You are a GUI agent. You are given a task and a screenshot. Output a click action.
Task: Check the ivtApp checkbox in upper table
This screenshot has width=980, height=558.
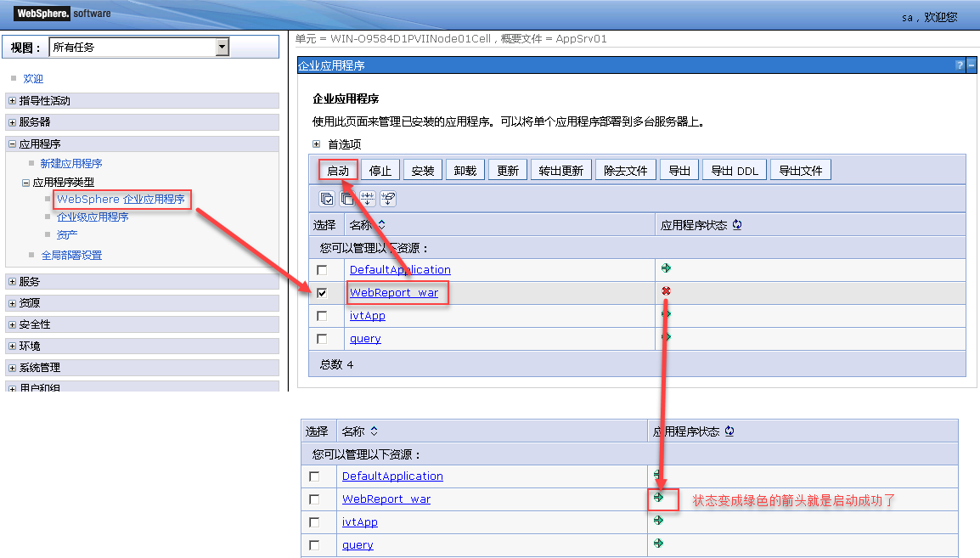(322, 316)
